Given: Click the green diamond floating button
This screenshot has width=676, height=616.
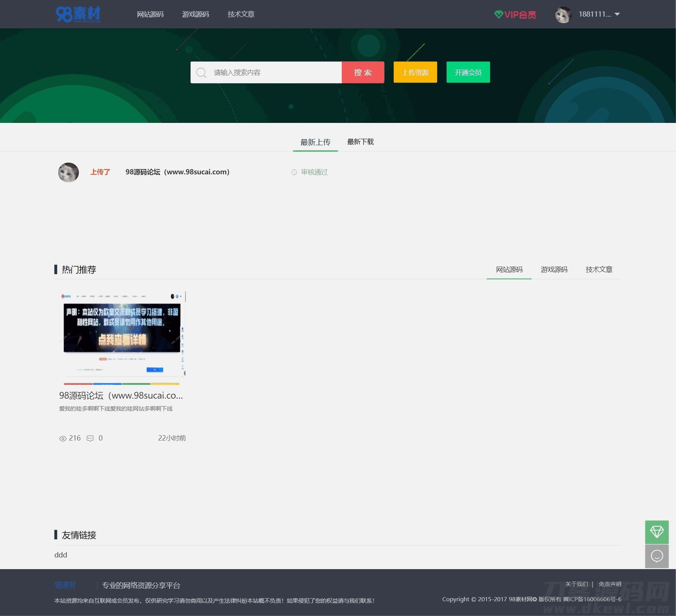Looking at the screenshot, I should pyautogui.click(x=657, y=532).
